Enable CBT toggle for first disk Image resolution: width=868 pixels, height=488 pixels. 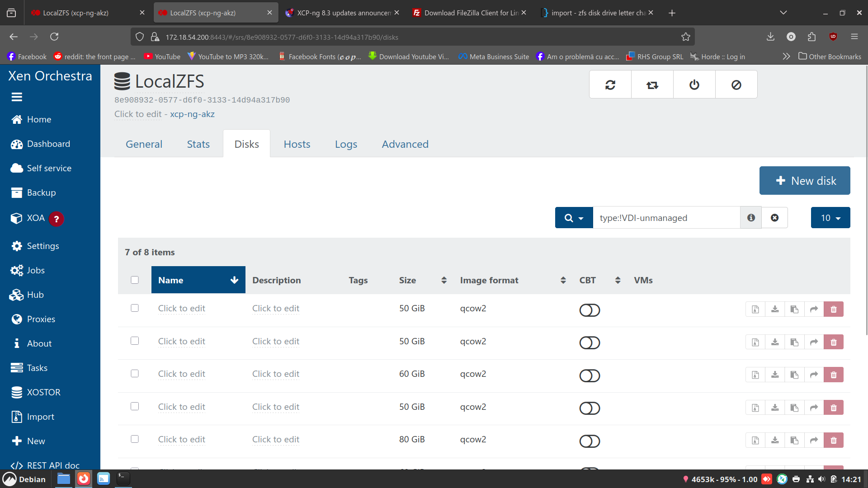(x=590, y=310)
